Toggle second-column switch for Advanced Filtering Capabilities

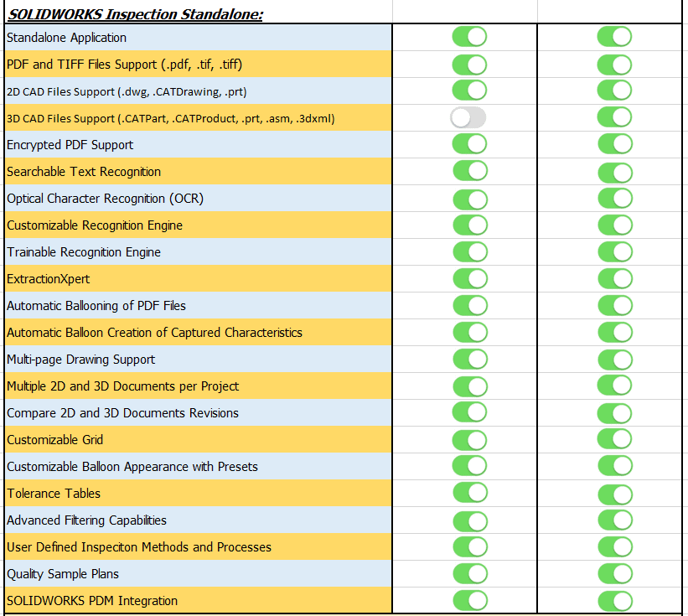tap(615, 520)
